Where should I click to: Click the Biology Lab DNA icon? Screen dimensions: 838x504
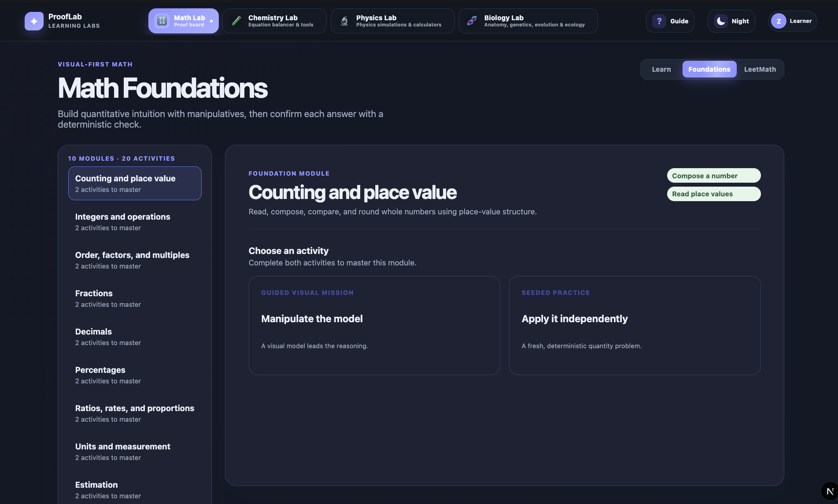click(472, 21)
